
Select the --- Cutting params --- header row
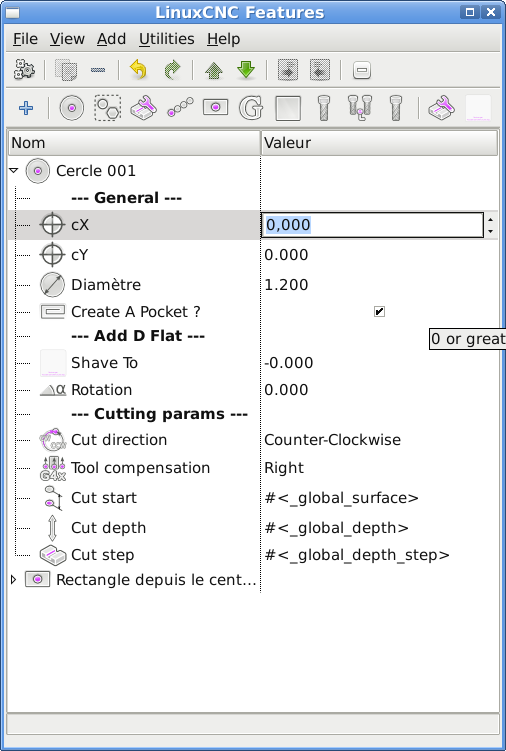point(159,414)
